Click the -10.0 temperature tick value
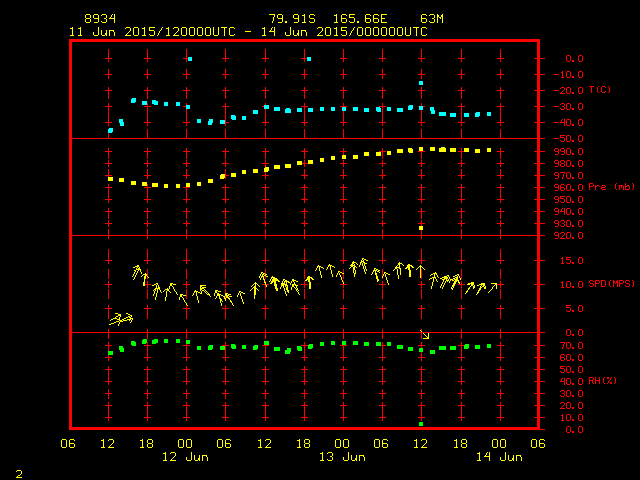640x480 pixels. 569,75
